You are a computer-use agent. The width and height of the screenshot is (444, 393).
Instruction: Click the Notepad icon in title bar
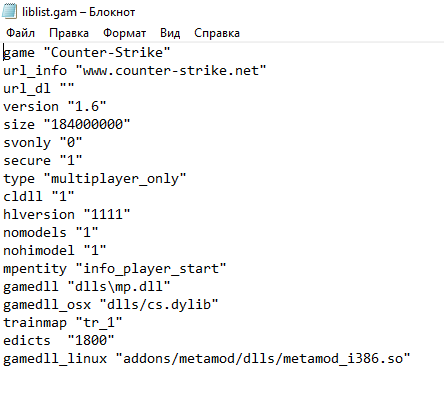9,11
